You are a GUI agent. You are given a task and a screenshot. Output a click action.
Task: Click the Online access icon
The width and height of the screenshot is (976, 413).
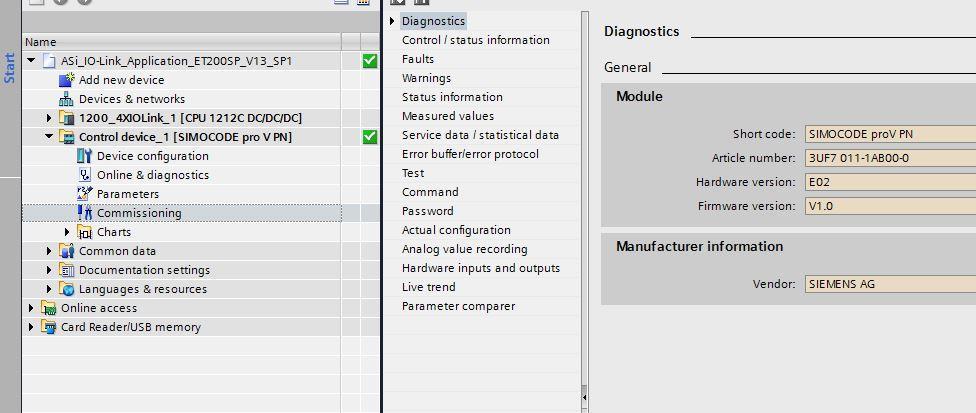(48, 308)
